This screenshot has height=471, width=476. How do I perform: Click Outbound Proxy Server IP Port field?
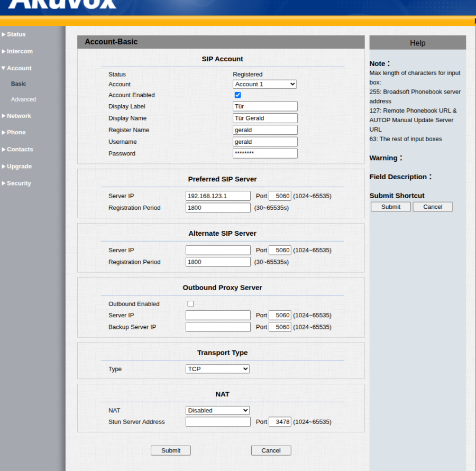(x=280, y=315)
